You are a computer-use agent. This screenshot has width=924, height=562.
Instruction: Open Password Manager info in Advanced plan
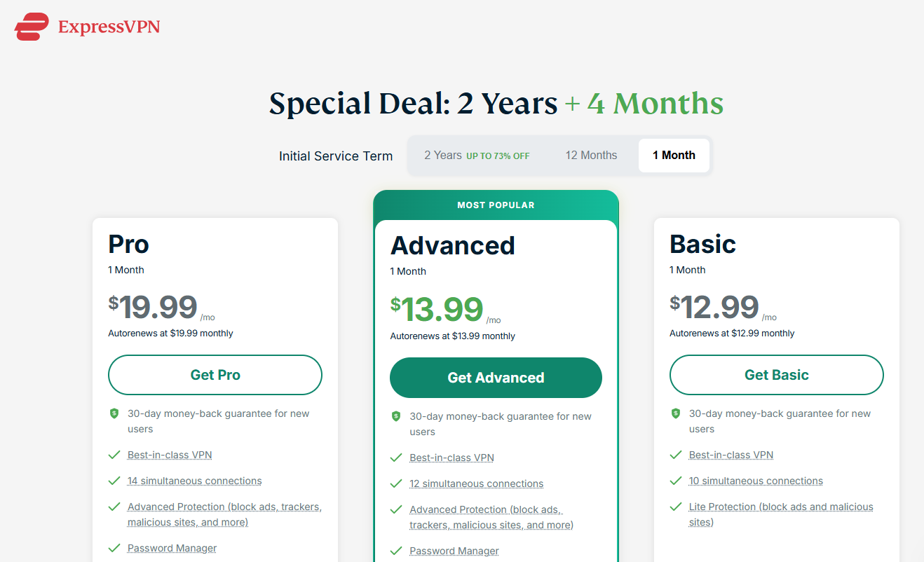point(454,551)
